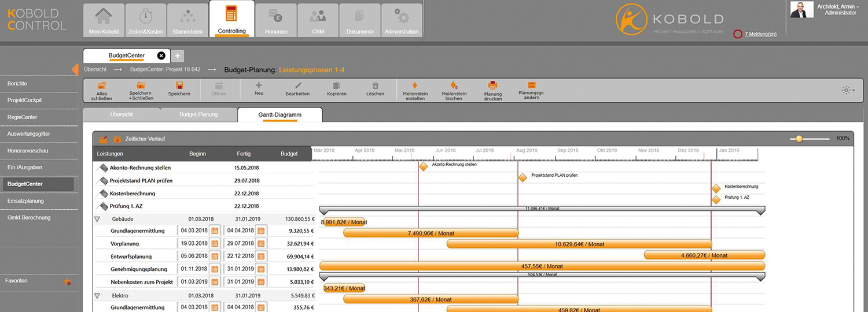The width and height of the screenshot is (868, 312).
Task: Click the Meilenstein löschen icon
Action: [454, 85]
